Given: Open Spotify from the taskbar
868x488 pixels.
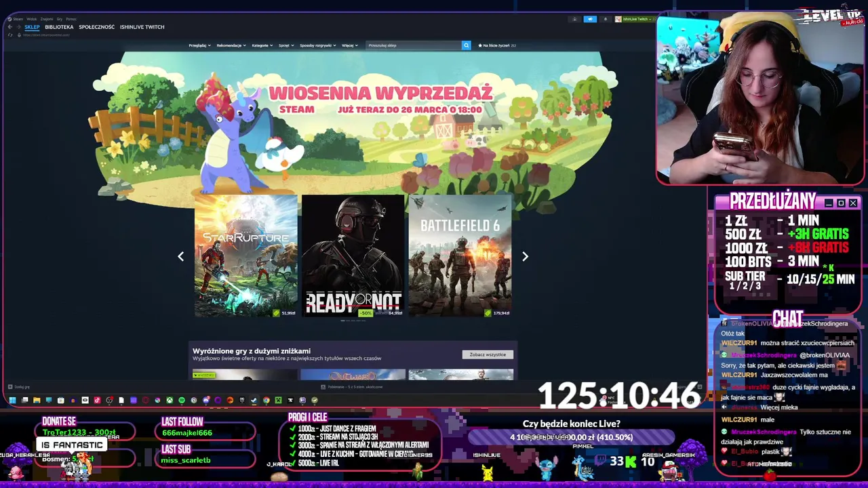Looking at the screenshot, I should click(182, 400).
